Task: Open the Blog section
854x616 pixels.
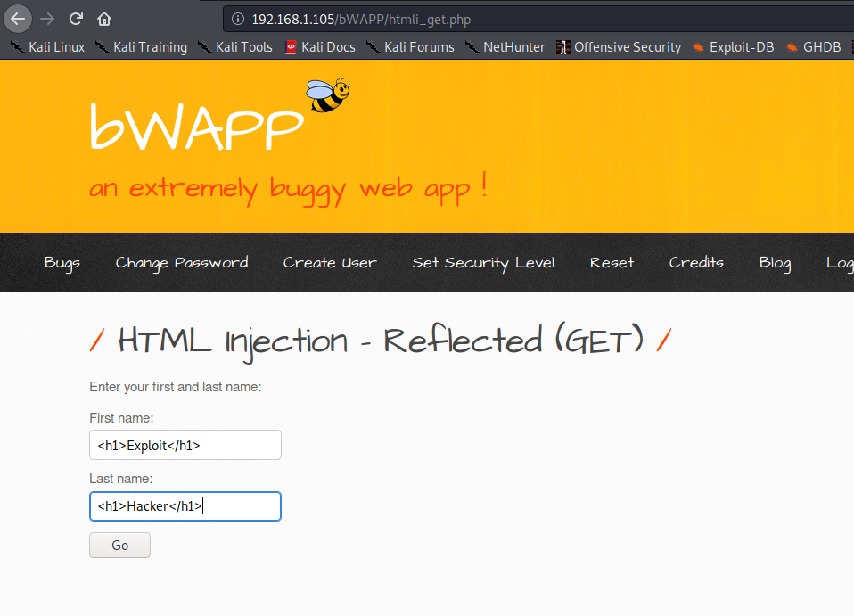Action: (x=774, y=263)
